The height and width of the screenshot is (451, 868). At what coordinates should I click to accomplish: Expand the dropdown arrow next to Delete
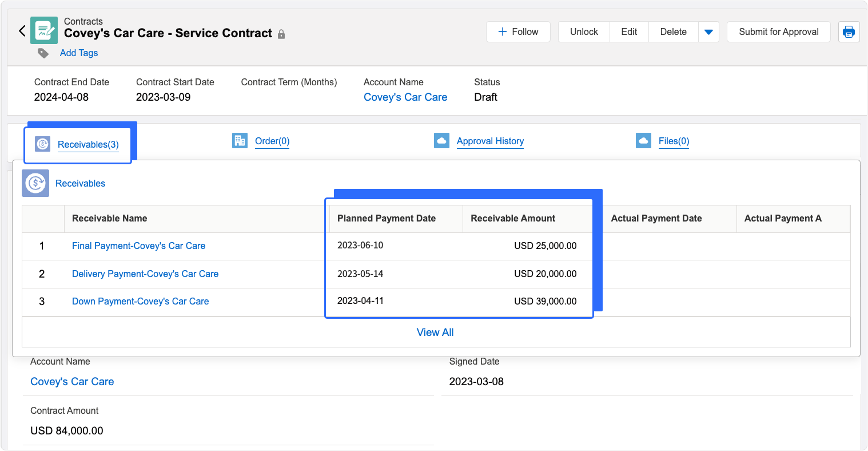click(708, 32)
